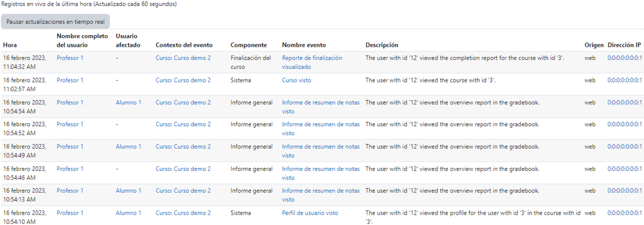Open Alumno 1 link in 10:54:13 row
Screen dimensions: 644x225
click(x=128, y=191)
